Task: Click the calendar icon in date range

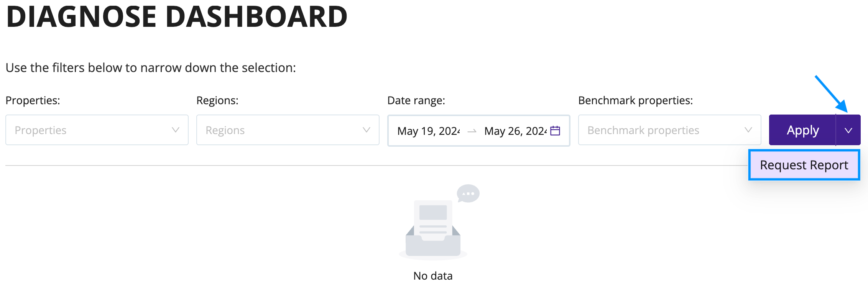Action: tap(555, 131)
